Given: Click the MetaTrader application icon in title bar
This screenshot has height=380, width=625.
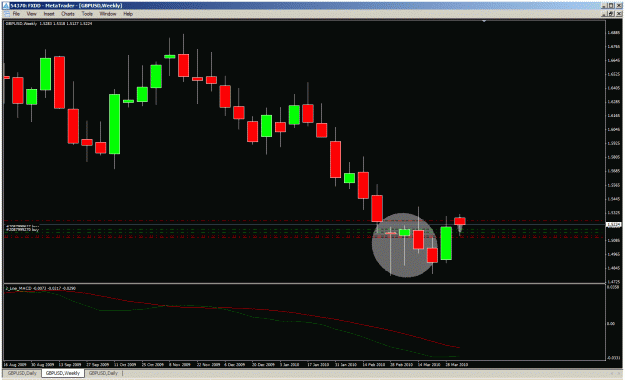Looking at the screenshot, I should (6, 6).
